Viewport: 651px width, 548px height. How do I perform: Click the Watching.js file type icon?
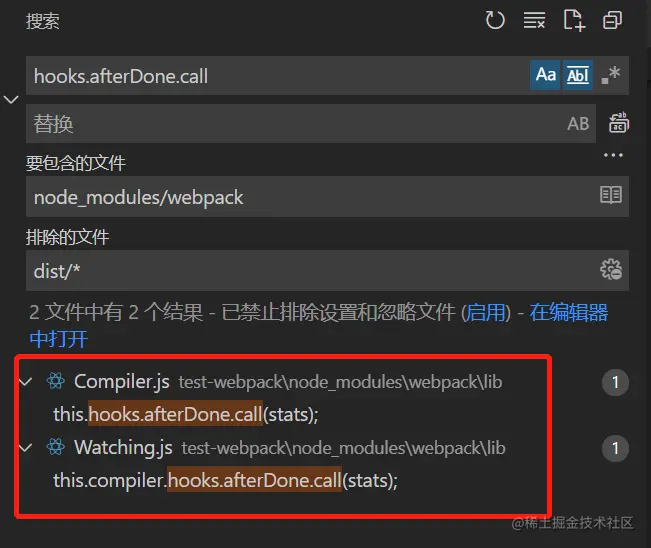[x=56, y=447]
